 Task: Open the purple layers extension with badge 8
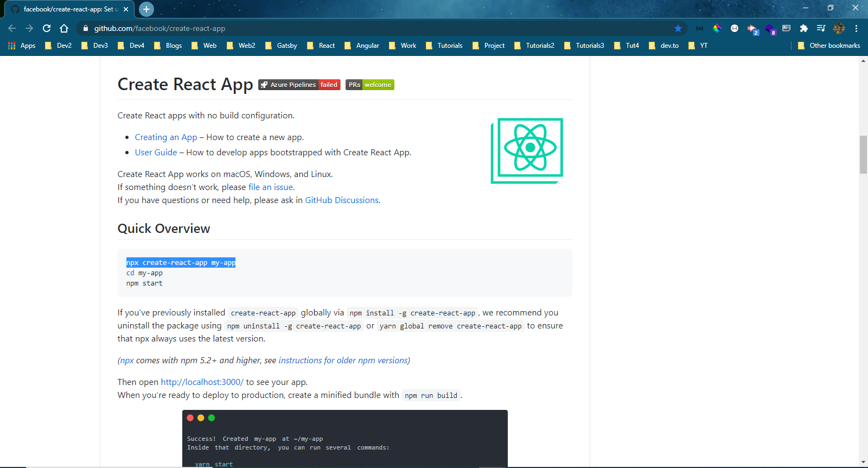pyautogui.click(x=770, y=29)
